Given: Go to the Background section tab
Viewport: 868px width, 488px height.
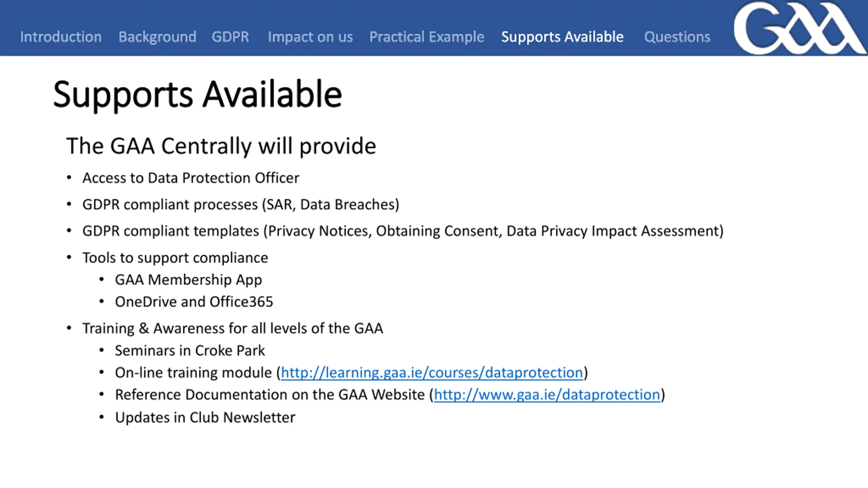Looking at the screenshot, I should (157, 37).
